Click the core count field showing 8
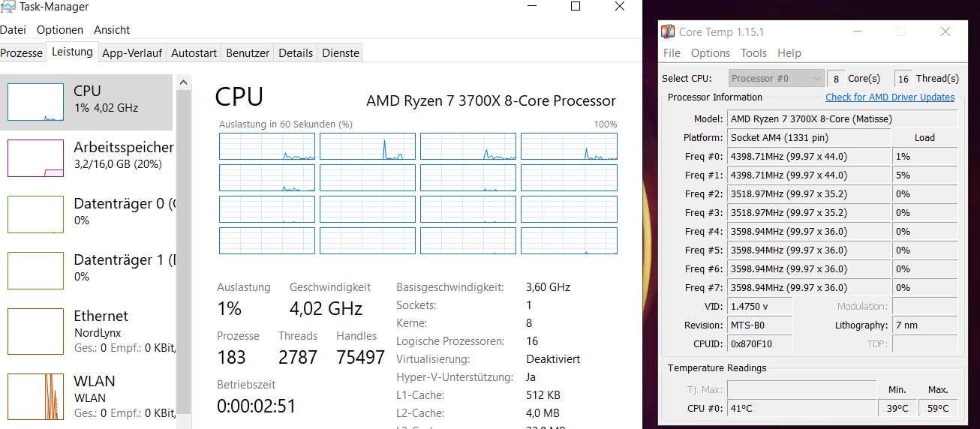This screenshot has height=429, width=980. click(x=836, y=78)
